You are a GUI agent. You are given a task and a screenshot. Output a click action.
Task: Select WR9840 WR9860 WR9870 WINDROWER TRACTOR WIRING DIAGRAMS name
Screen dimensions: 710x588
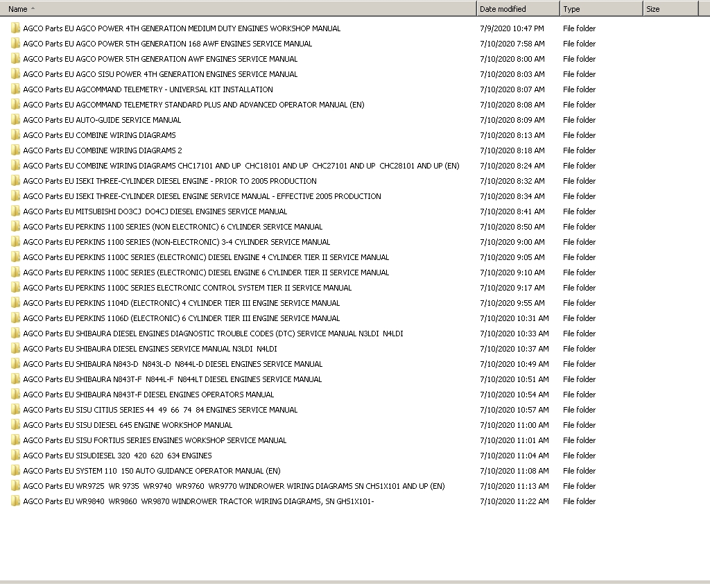[199, 501]
